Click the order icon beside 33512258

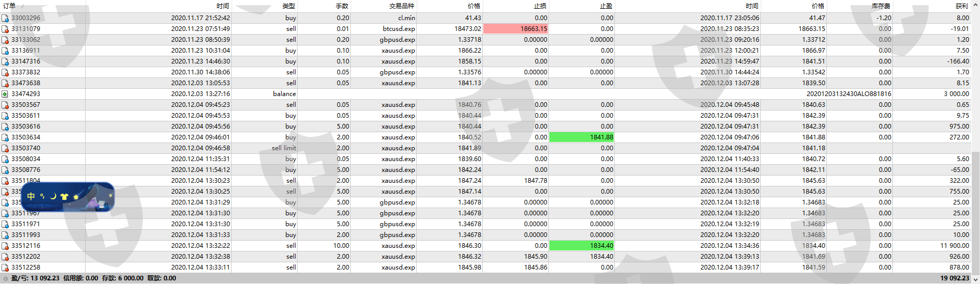5,267
